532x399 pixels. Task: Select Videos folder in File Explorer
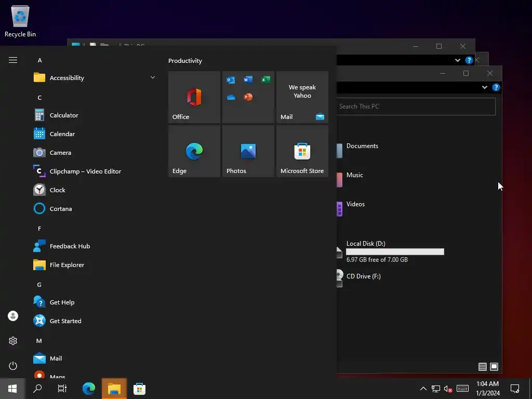pos(355,204)
